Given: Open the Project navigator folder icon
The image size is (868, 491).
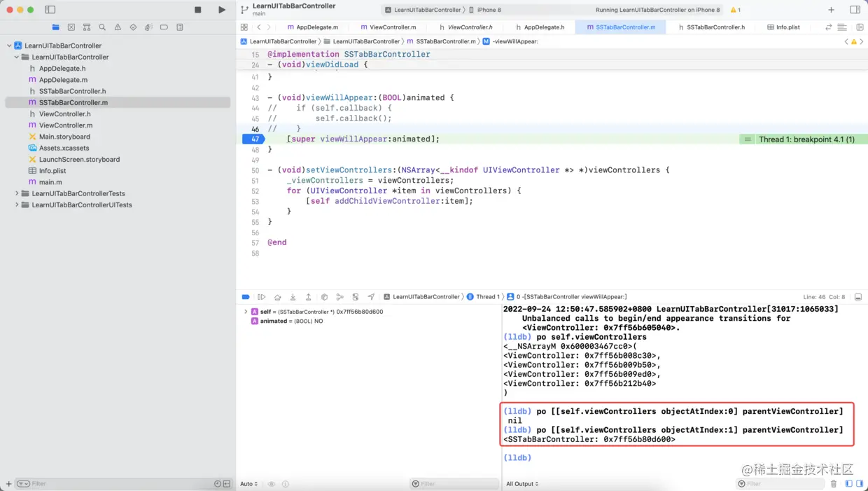Looking at the screenshot, I should pos(55,27).
